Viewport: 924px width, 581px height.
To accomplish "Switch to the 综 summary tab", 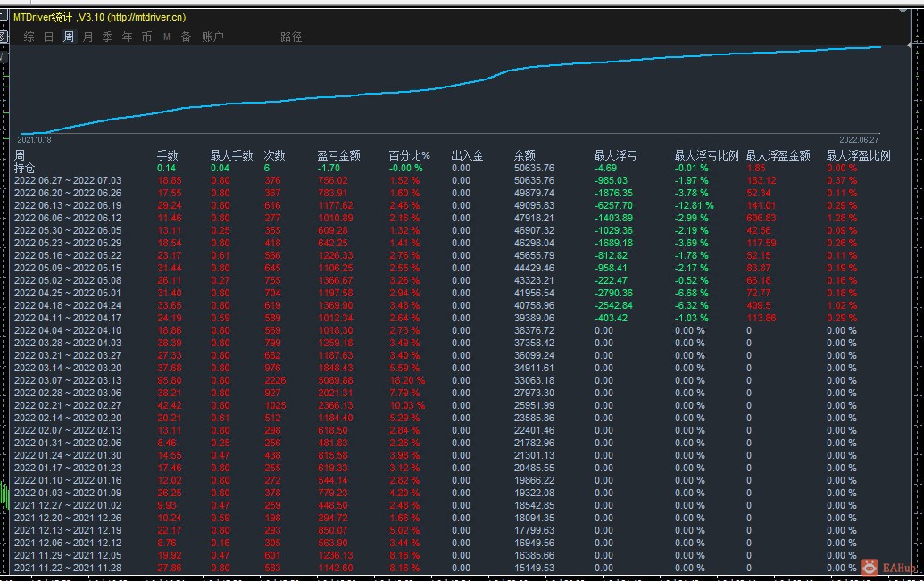I will pyautogui.click(x=29, y=37).
